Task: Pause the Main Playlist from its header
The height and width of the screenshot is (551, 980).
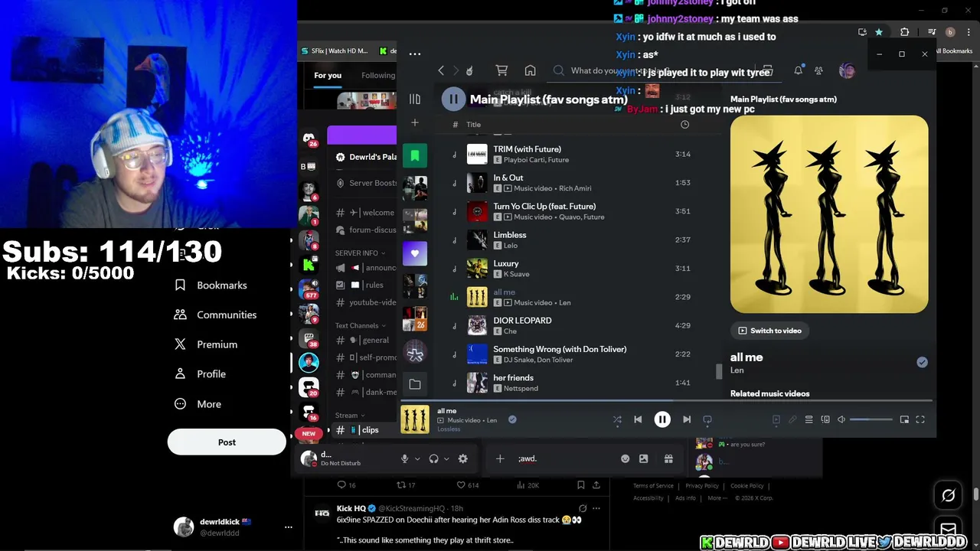Action: pyautogui.click(x=453, y=99)
